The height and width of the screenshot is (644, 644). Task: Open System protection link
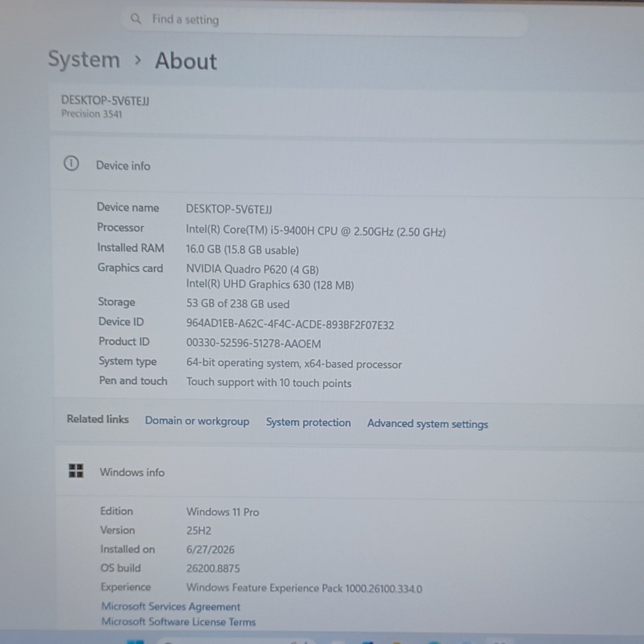click(x=308, y=422)
